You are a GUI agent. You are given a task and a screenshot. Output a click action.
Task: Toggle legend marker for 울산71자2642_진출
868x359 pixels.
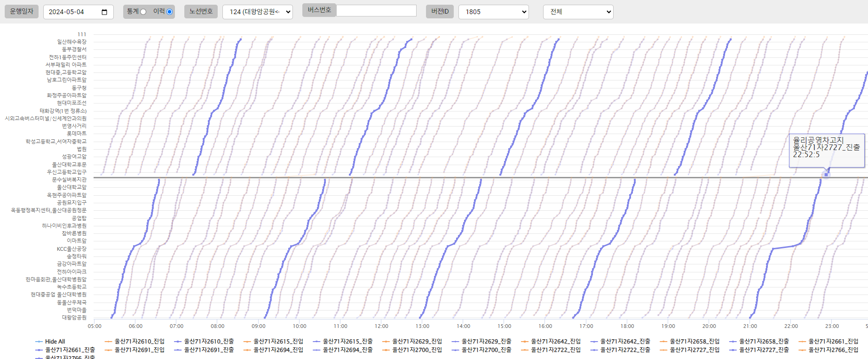tap(594, 342)
